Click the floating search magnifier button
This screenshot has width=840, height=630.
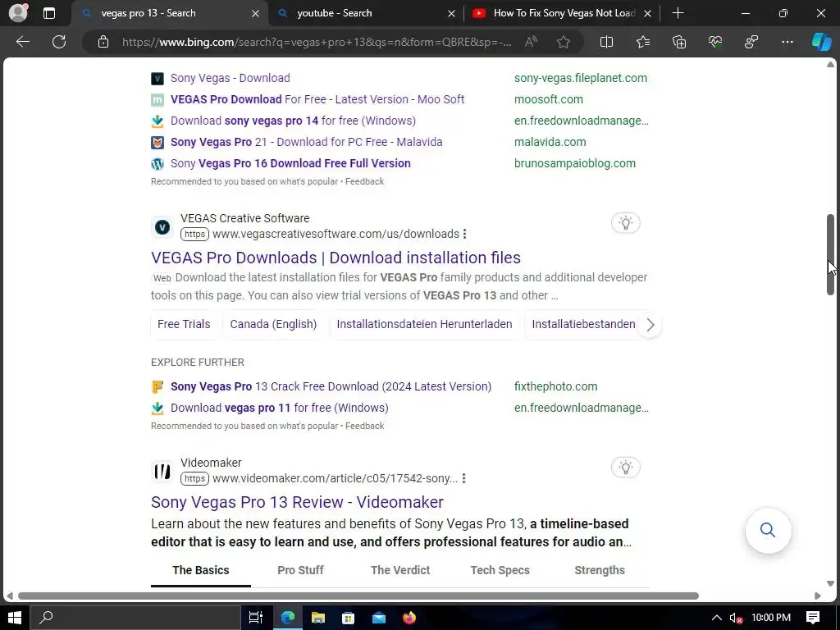(x=768, y=530)
